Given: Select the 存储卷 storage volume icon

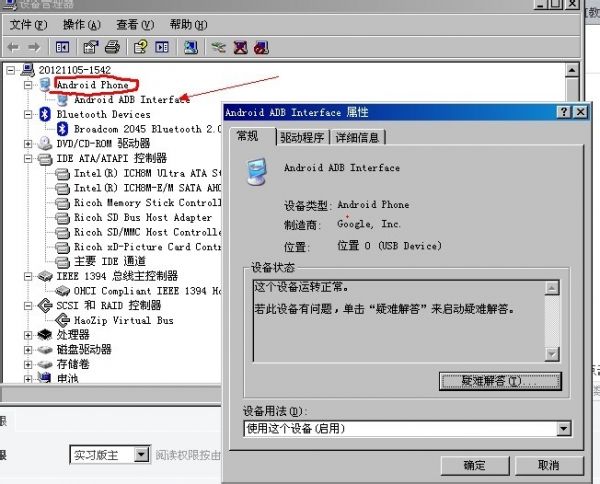Looking at the screenshot, I should 45,364.
